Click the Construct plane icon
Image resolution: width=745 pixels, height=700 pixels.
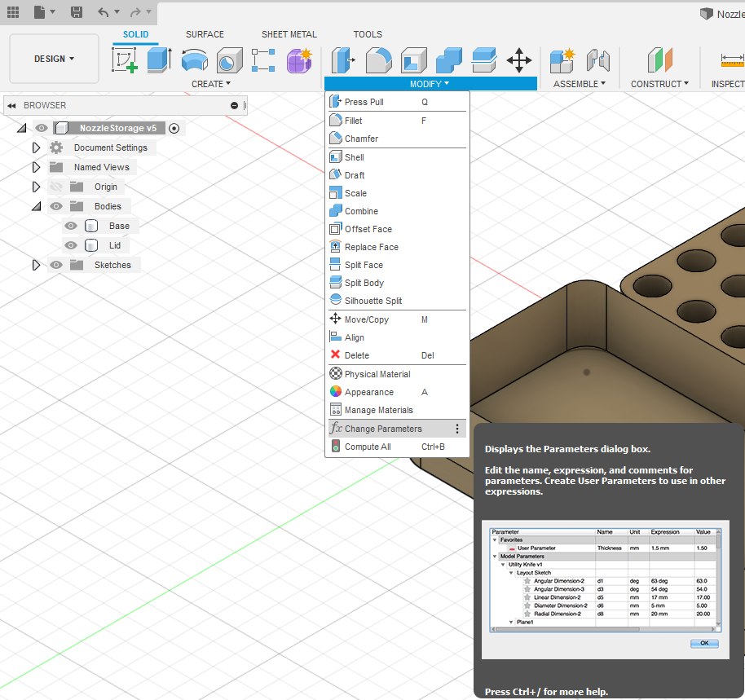(659, 60)
